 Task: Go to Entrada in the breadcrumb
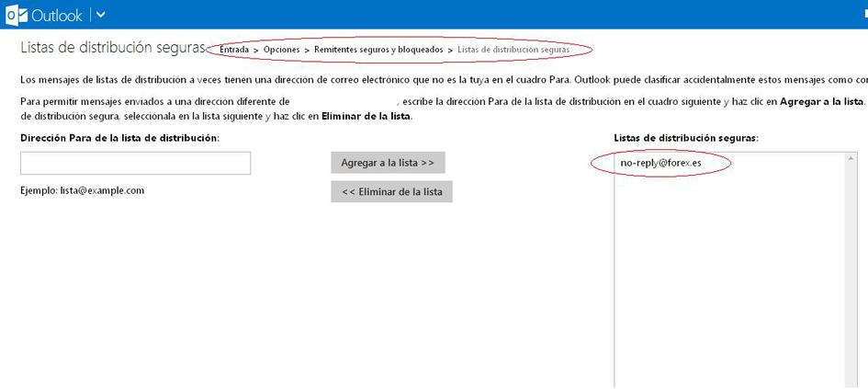click(x=234, y=50)
